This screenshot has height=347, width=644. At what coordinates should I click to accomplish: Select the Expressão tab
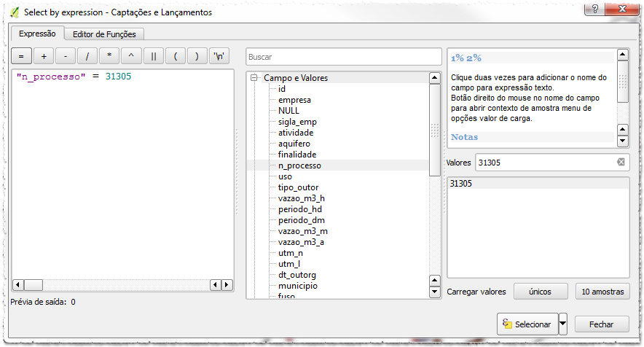[x=37, y=34]
